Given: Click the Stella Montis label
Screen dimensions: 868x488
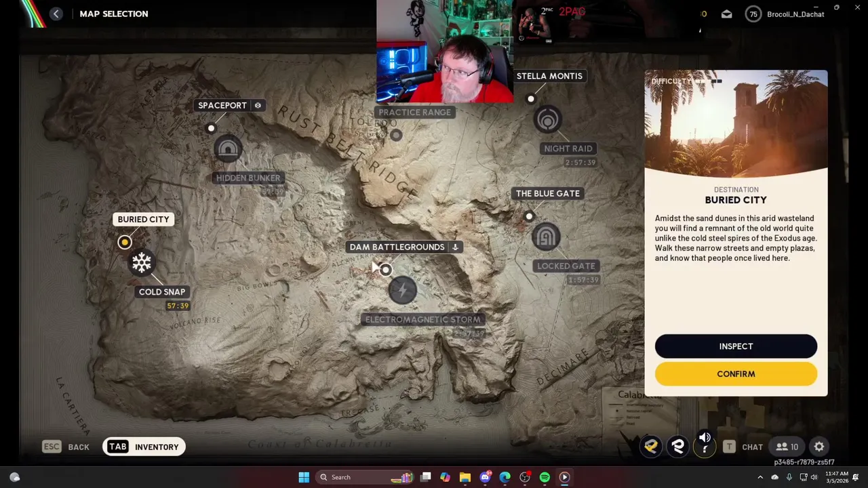Looking at the screenshot, I should click(x=549, y=76).
